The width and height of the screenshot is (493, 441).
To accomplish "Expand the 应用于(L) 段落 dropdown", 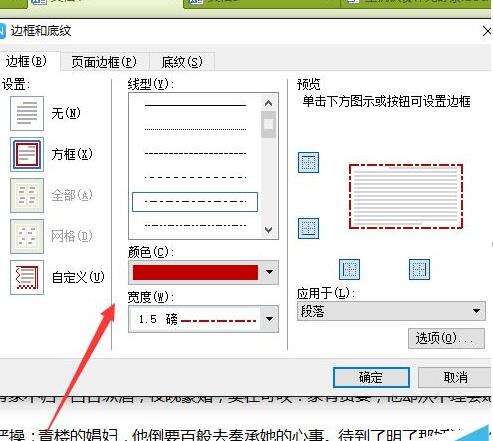I will [x=391, y=311].
